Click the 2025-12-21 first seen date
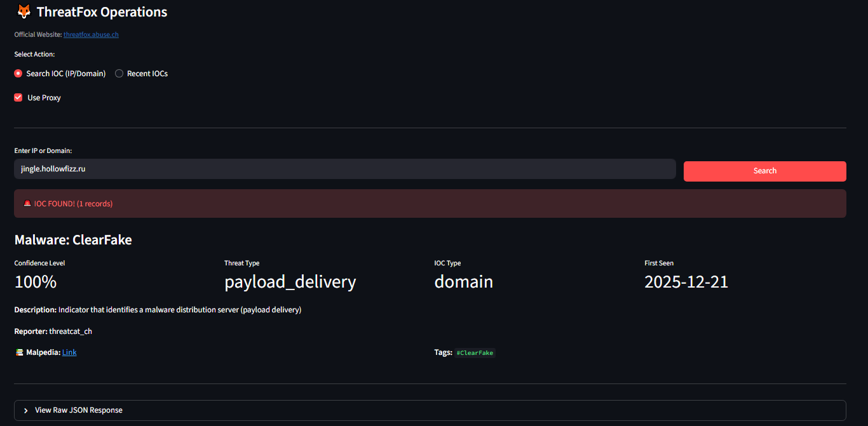Viewport: 868px width, 426px height. [x=686, y=282]
